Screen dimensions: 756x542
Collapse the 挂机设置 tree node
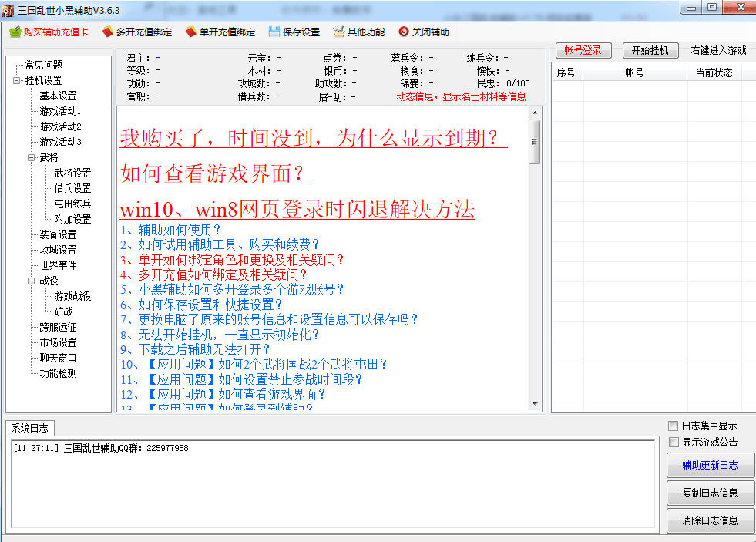(x=17, y=80)
